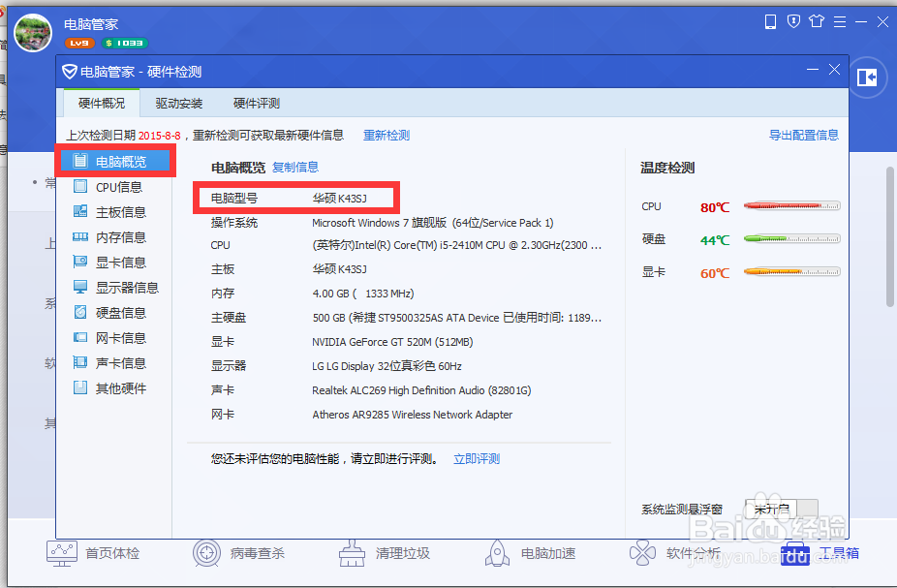Screen dimensions: 897x588
Task: Open 病毒查杀 in bottom bar
Action: [238, 553]
